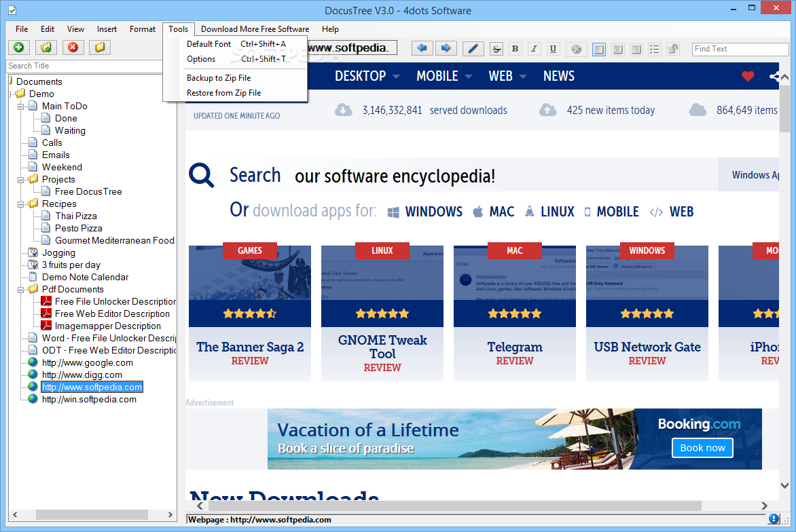796x532 pixels.
Task: Open the View menu
Action: pos(75,29)
